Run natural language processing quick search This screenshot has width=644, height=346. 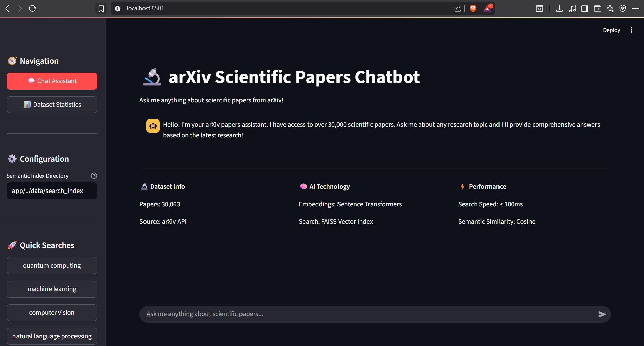click(x=52, y=336)
